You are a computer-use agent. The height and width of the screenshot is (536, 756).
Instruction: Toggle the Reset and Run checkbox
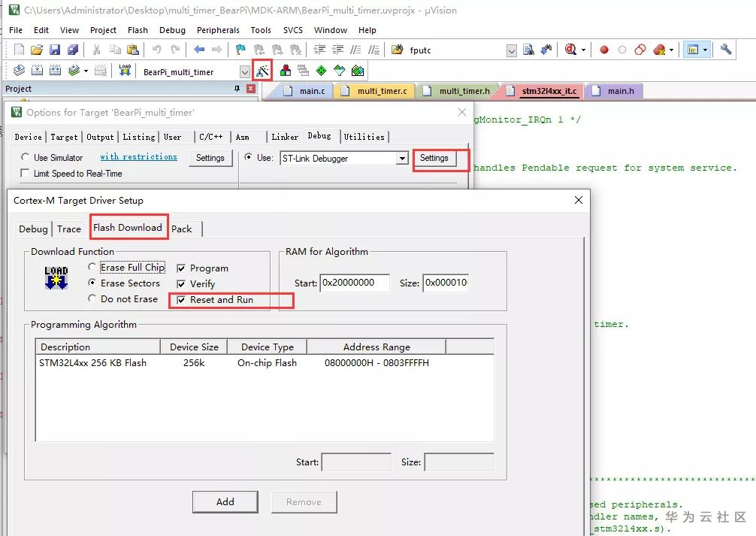point(181,300)
